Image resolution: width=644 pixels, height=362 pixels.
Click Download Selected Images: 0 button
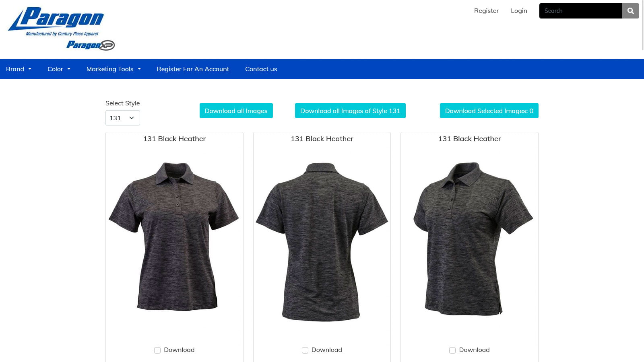pyautogui.click(x=489, y=111)
